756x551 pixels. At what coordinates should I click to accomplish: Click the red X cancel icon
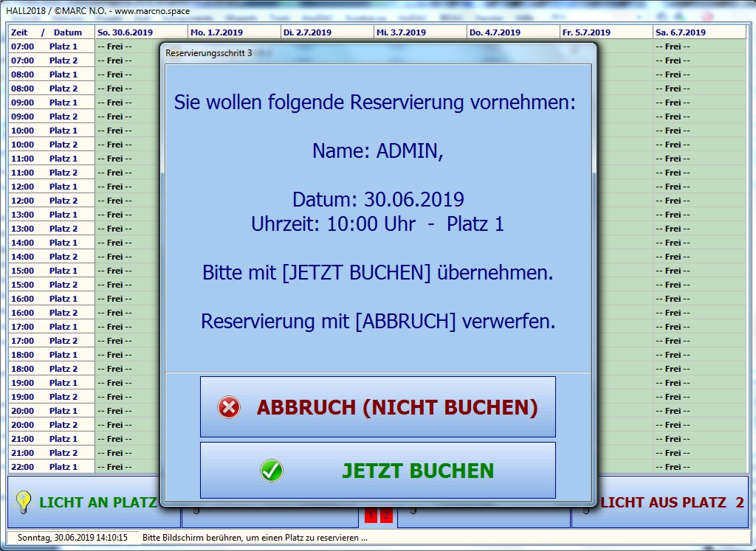click(229, 407)
